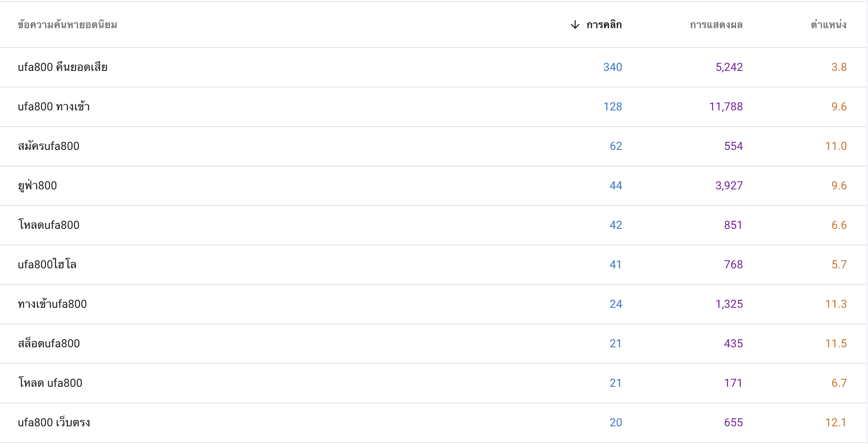
Task: Open the ufa800 คืนยอดเสีย query row
Action: (433, 67)
